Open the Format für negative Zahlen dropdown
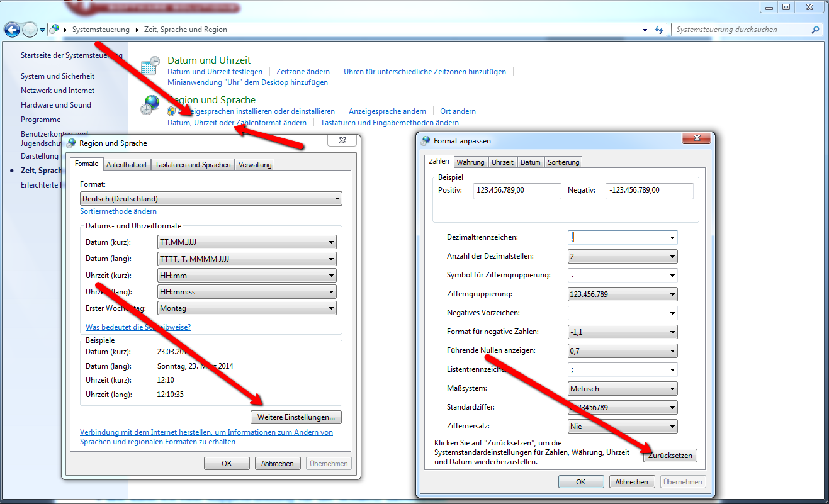Image resolution: width=829 pixels, height=504 pixels. [623, 332]
